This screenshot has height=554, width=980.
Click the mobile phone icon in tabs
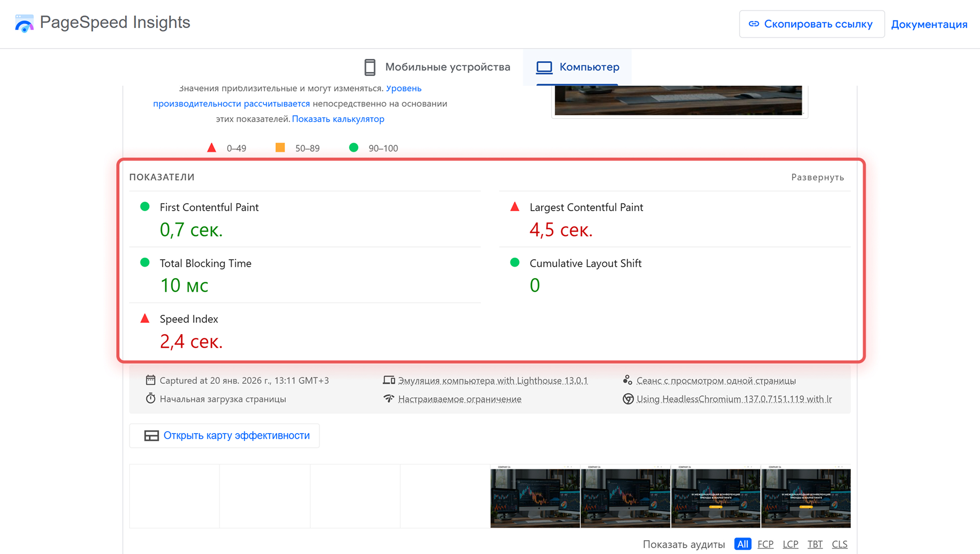pos(370,67)
